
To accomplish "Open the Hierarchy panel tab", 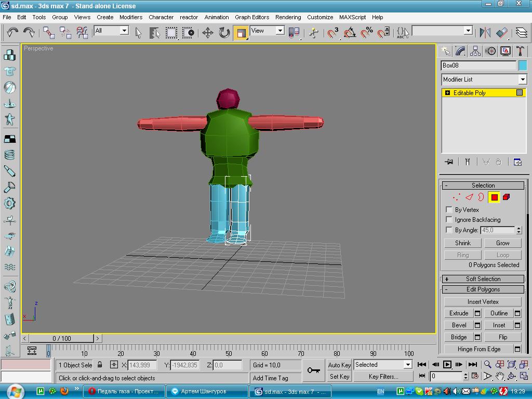I will (475, 51).
